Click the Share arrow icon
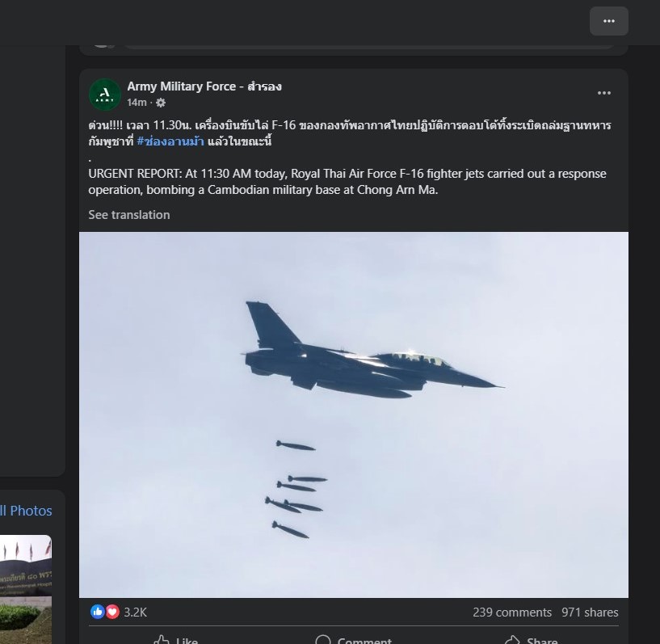Image resolution: width=660 pixels, height=644 pixels. pyautogui.click(x=512, y=640)
